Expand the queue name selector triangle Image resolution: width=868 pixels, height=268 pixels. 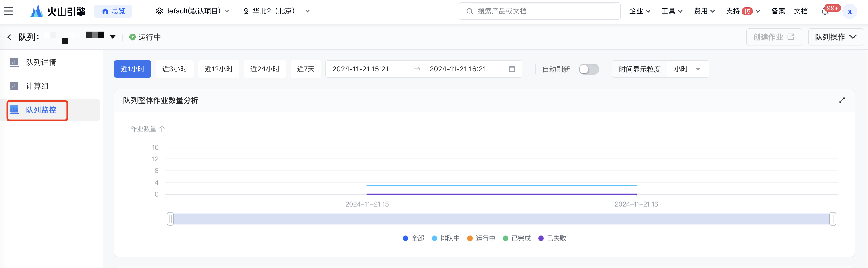point(113,37)
